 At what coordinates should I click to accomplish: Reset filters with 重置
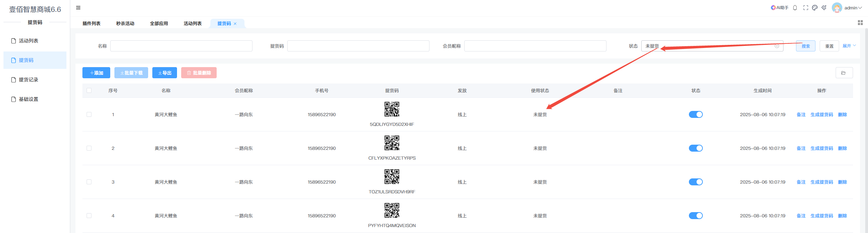(x=829, y=46)
